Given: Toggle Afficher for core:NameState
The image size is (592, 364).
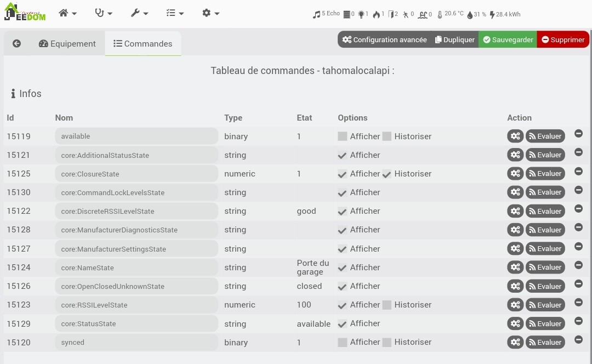Looking at the screenshot, I should coord(343,268).
